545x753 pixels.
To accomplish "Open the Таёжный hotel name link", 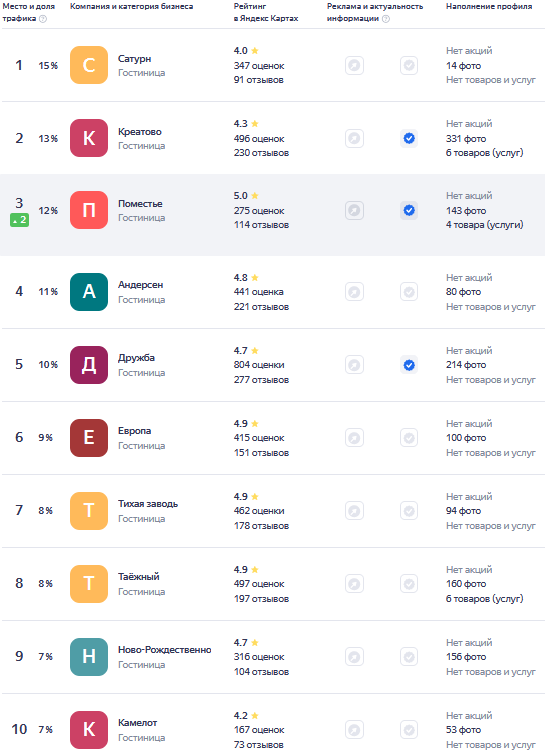I will pos(139,577).
